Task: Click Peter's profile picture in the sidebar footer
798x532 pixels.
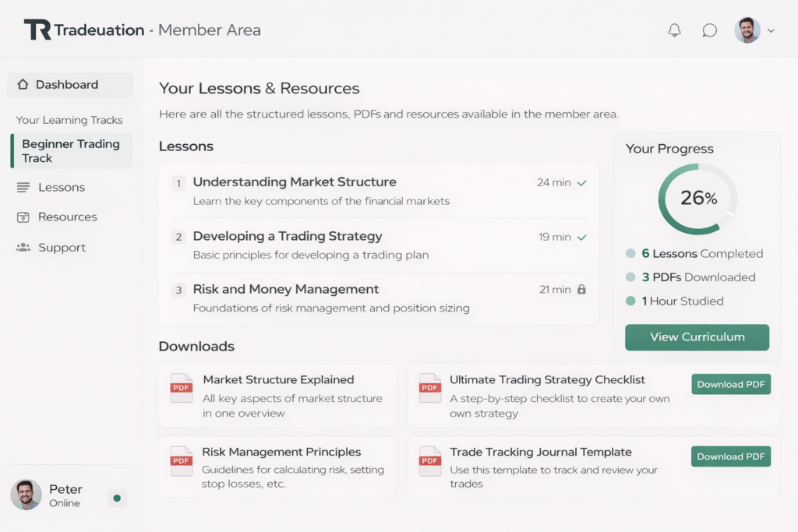Action: click(x=26, y=495)
